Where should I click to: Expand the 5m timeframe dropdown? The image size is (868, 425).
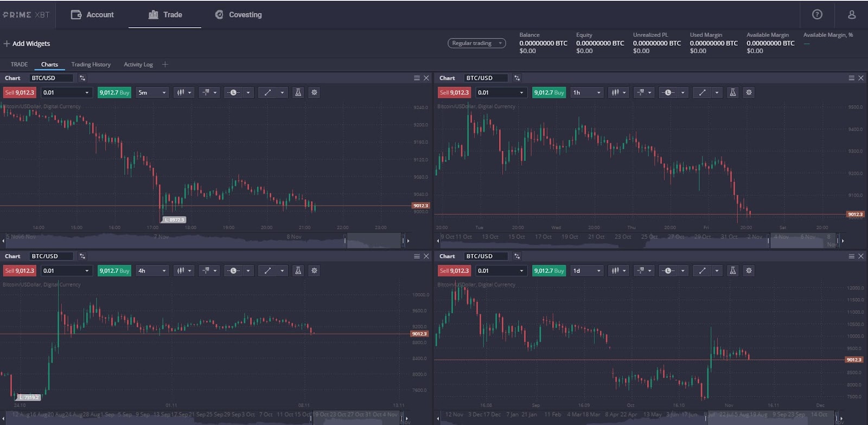click(152, 93)
